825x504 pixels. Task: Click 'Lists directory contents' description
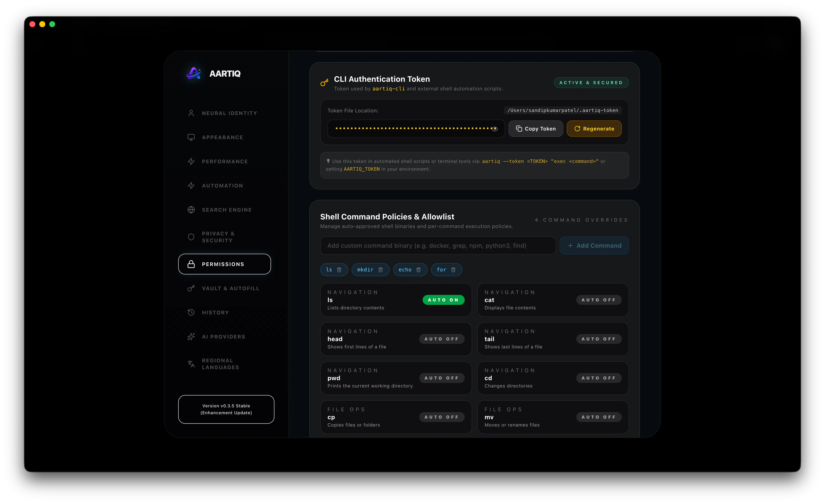pyautogui.click(x=356, y=308)
